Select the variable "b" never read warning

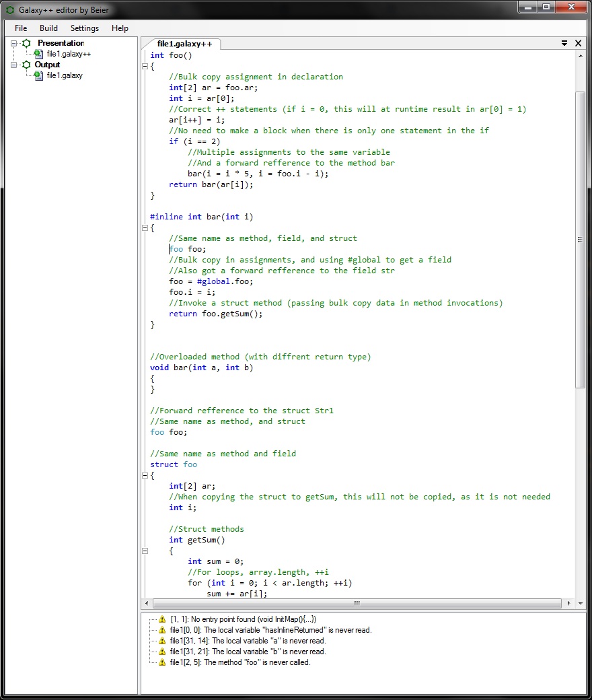(248, 652)
